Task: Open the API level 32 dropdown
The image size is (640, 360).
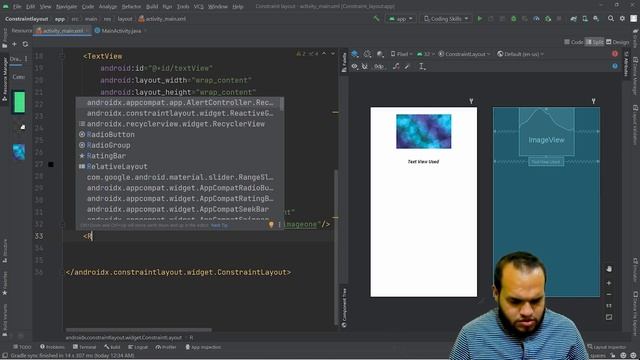Action: 425,54
